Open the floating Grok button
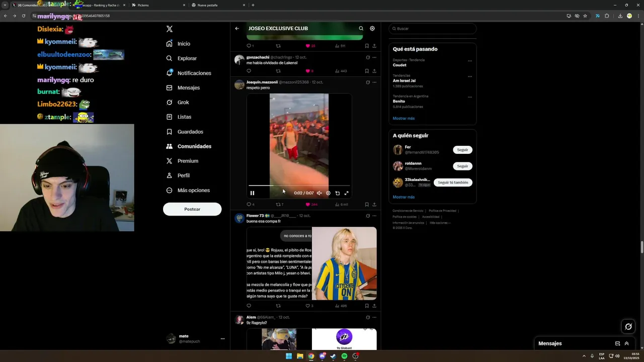Screen dimensions: 644x362 [628, 327]
